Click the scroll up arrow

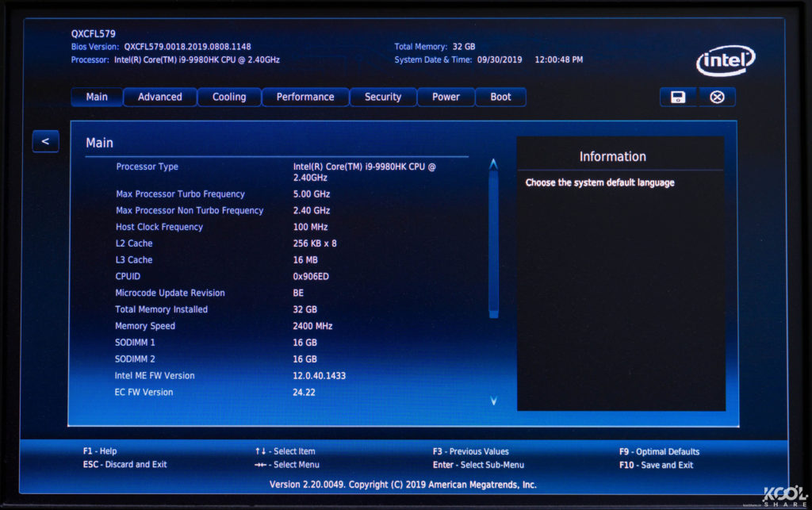click(493, 165)
